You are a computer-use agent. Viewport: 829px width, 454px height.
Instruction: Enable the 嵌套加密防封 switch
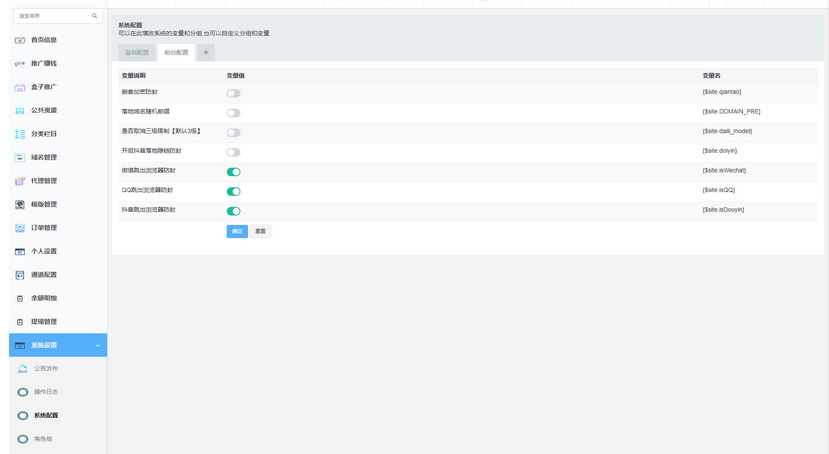coord(233,93)
